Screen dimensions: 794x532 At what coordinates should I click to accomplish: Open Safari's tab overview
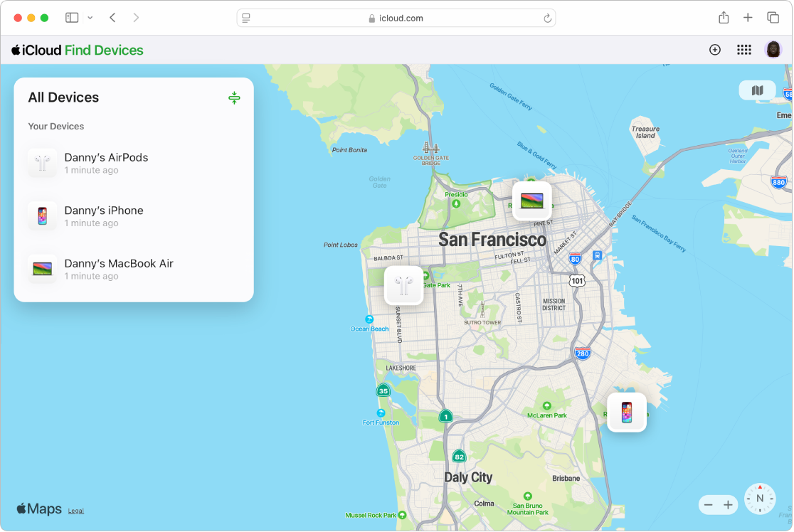coord(773,17)
